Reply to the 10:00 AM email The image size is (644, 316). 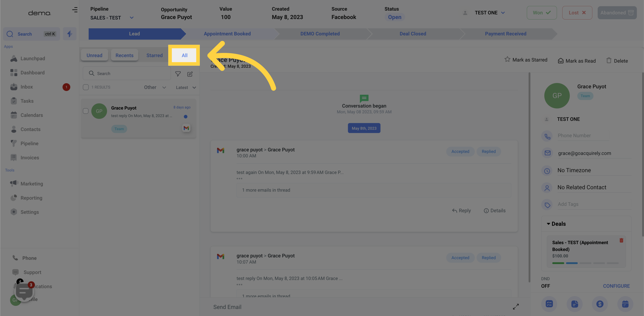(461, 211)
